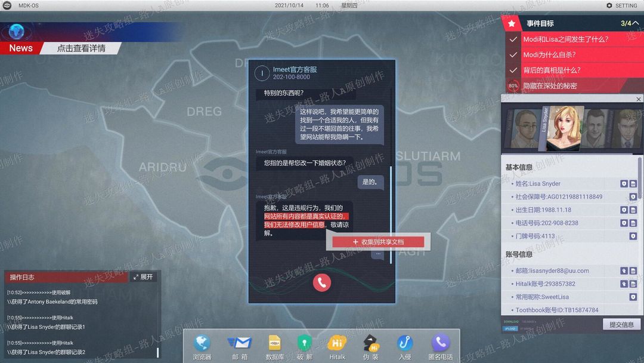Select the Lisa Snyder portrait card
This screenshot has width=644, height=363.
click(x=563, y=129)
